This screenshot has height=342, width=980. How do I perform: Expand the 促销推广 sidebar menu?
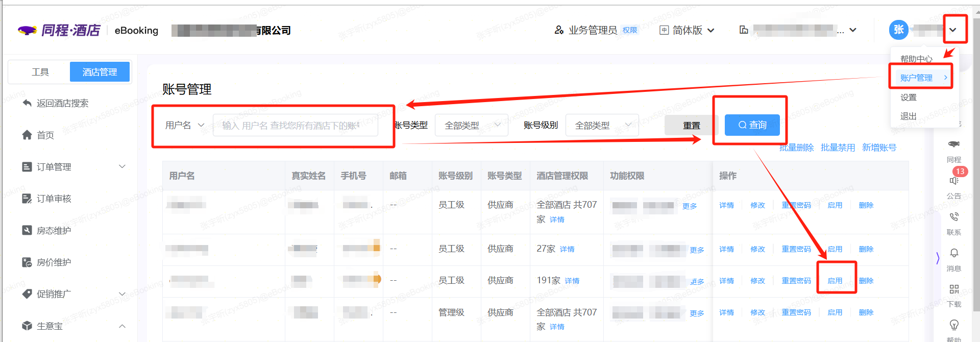pos(122,294)
